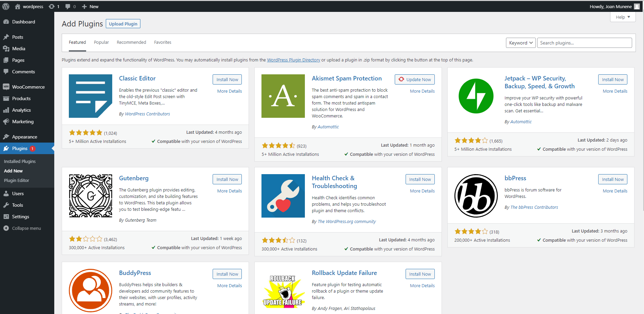Switch to the Recommended tab
Viewport: 644px width, 314px height.
[131, 42]
